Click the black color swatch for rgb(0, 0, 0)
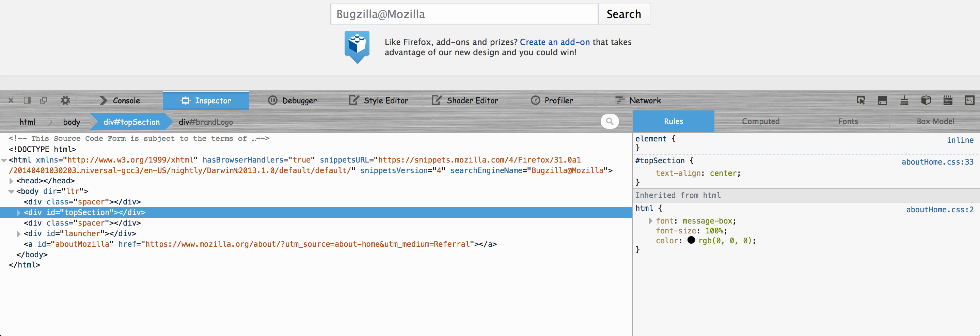 (691, 240)
